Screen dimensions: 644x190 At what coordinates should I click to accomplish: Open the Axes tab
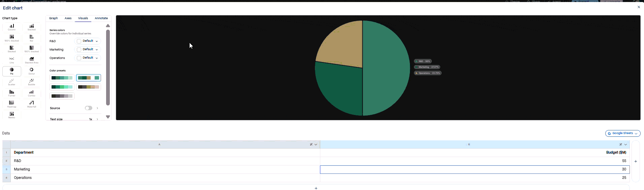[68, 18]
